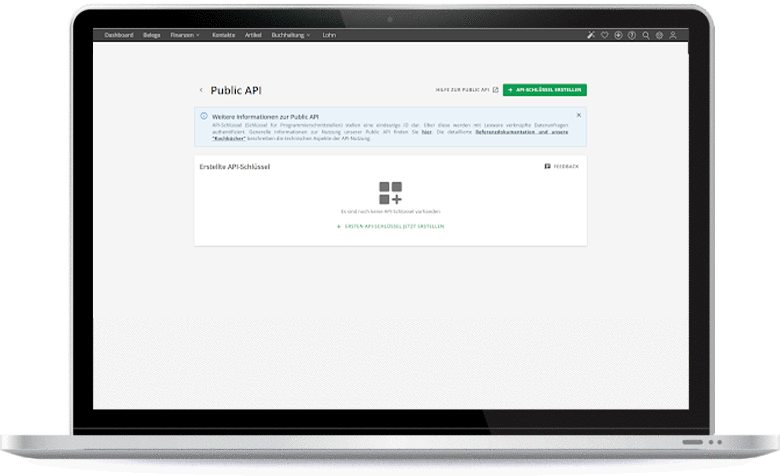780x476 pixels.
Task: Click the circled plus icon in top bar
Action: 618,35
